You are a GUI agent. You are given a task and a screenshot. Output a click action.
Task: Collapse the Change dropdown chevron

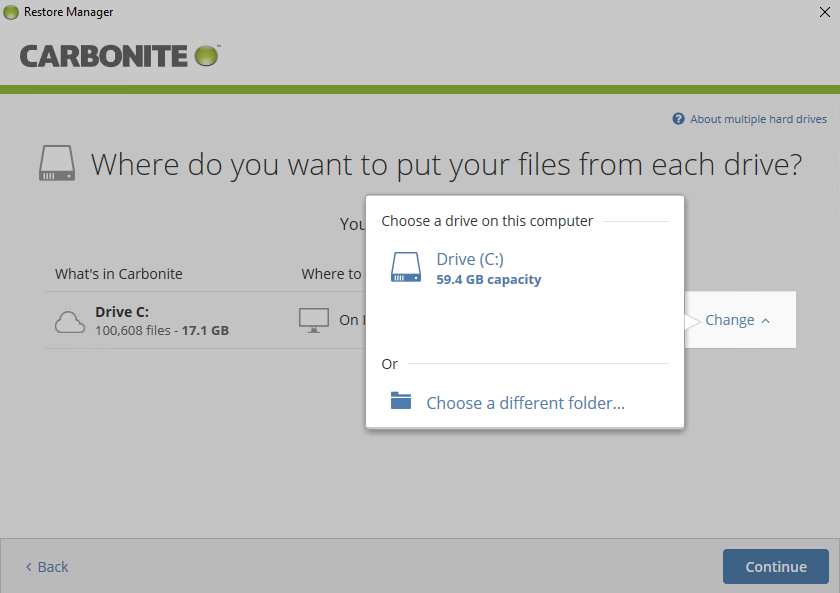[766, 319]
